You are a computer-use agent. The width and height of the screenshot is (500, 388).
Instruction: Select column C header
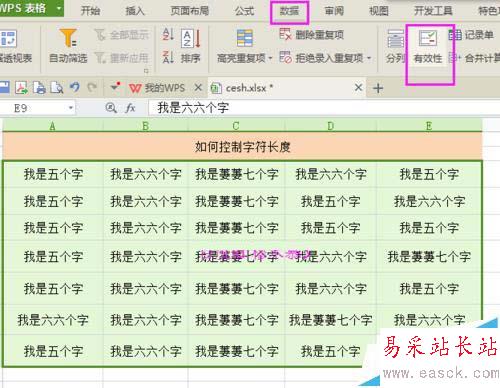236,126
